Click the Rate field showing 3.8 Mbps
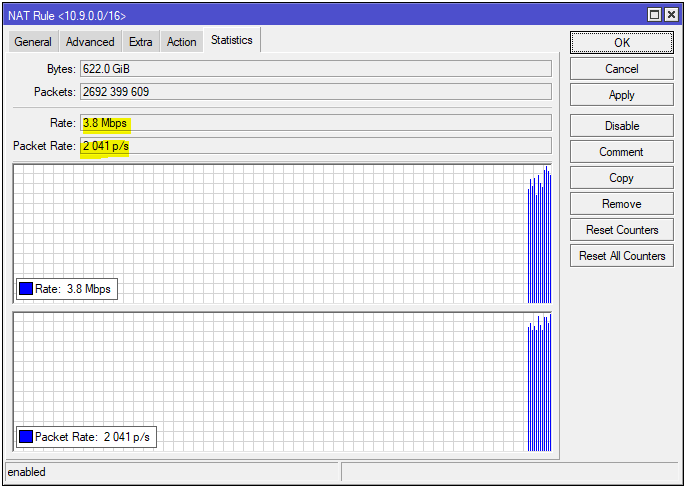This screenshot has width=693, height=493. [316, 123]
